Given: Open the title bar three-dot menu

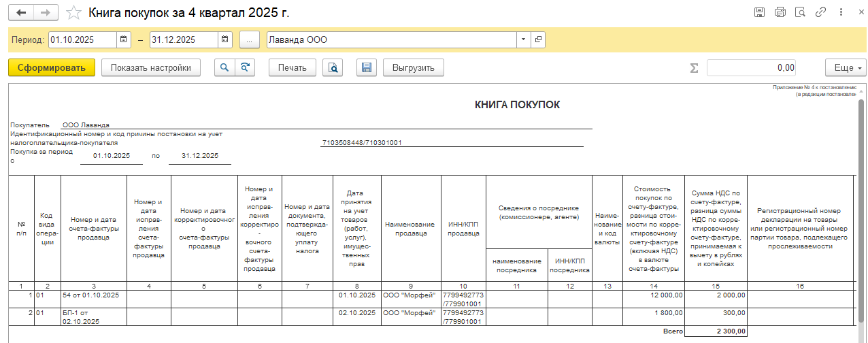Looking at the screenshot, I should (841, 12).
